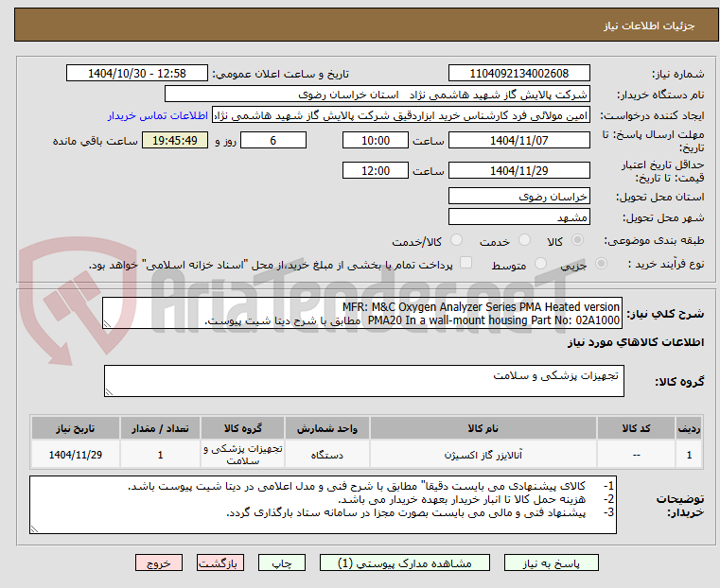The image size is (720, 588).
Task: Click the نام کالا column header
Action: click(x=483, y=428)
